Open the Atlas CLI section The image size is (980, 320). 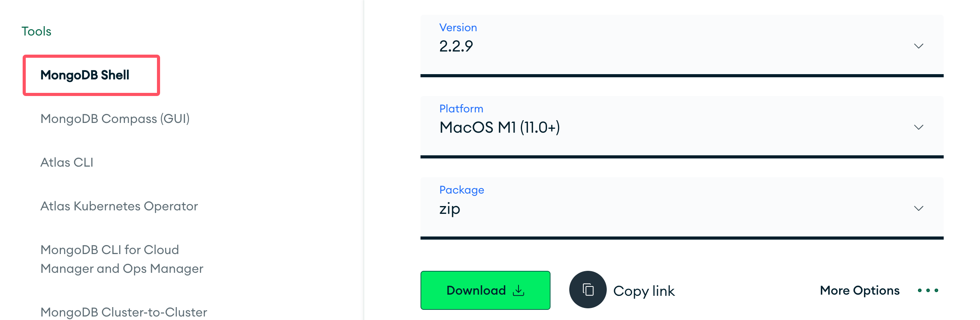pyautogui.click(x=67, y=162)
